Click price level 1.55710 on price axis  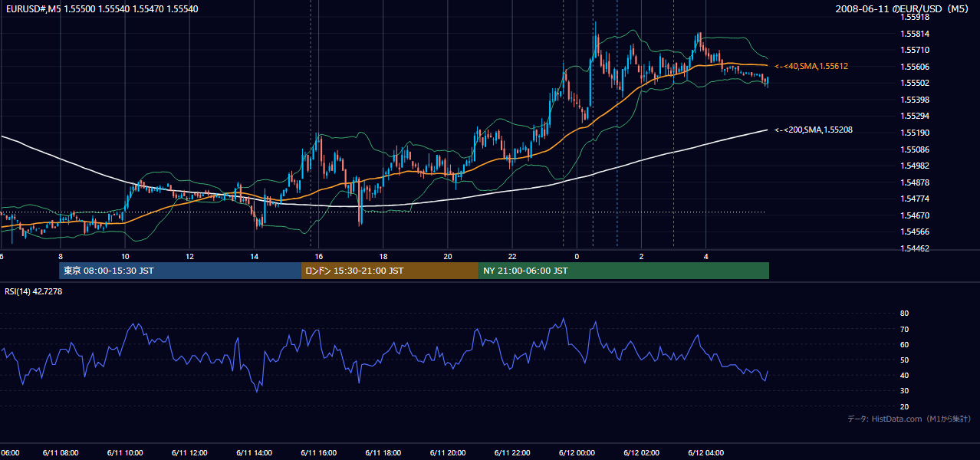[x=915, y=50]
